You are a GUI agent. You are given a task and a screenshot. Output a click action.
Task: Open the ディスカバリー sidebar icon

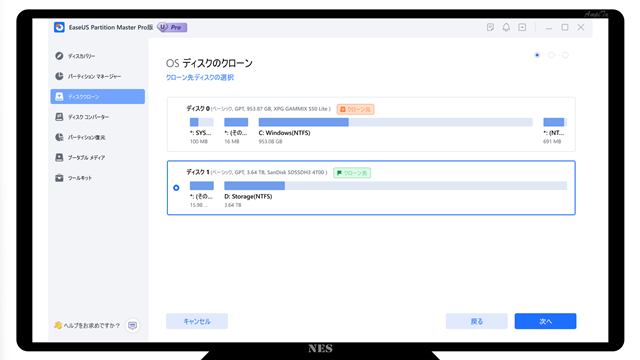pos(59,56)
